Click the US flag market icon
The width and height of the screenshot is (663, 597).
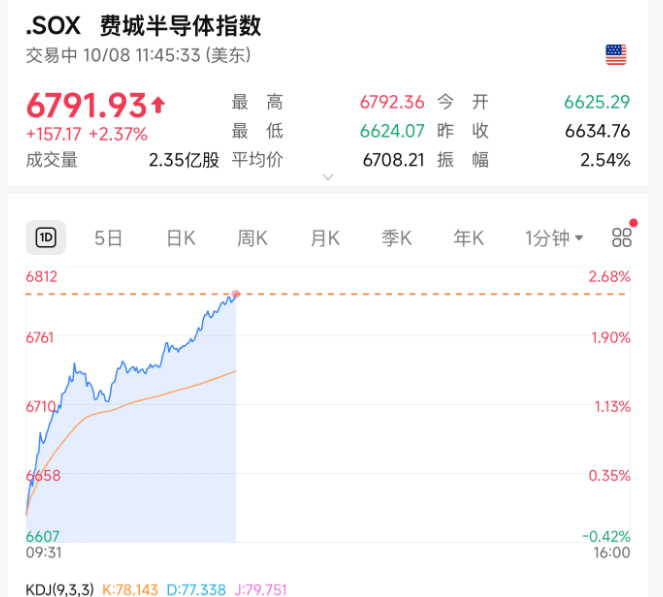pos(616,55)
